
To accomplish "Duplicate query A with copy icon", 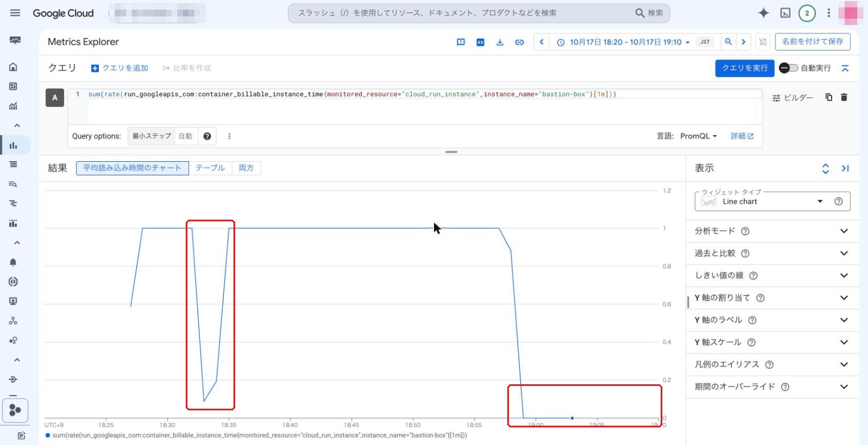I will tap(829, 98).
